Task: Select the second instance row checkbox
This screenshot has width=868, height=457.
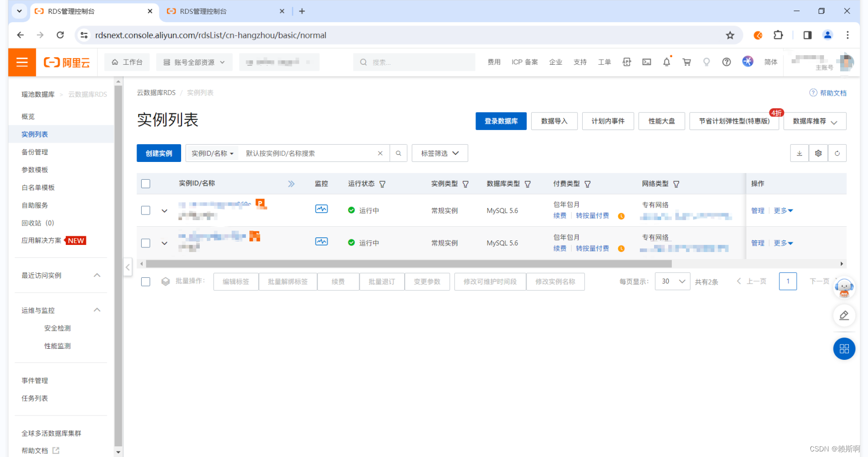Action: point(146,243)
